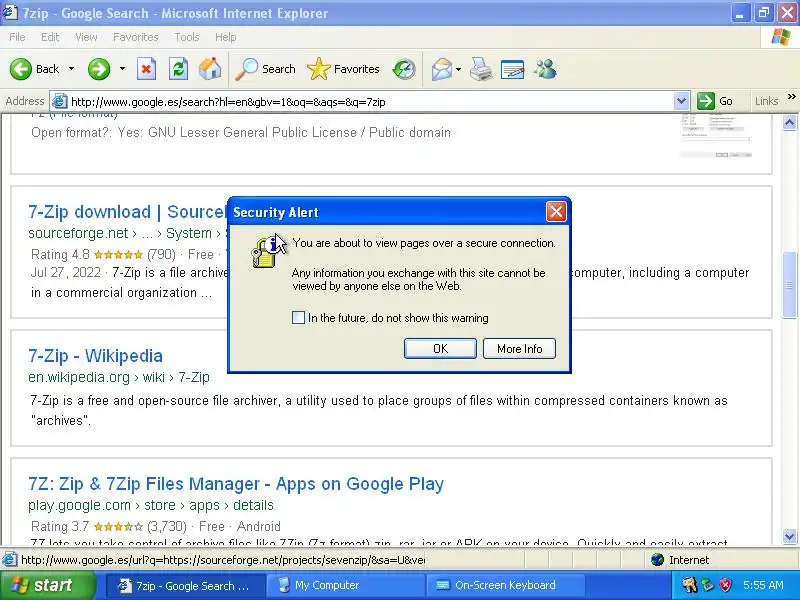Open the View menu
This screenshot has width=800, height=600.
click(x=86, y=37)
